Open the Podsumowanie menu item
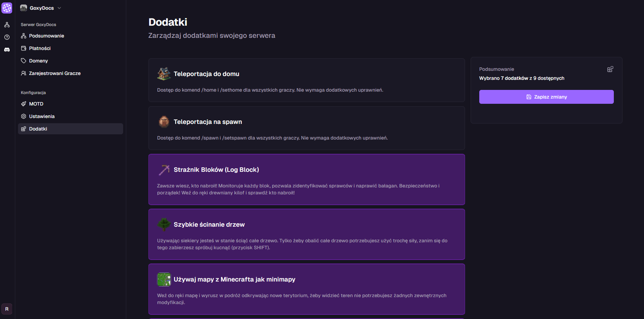 pyautogui.click(x=46, y=36)
